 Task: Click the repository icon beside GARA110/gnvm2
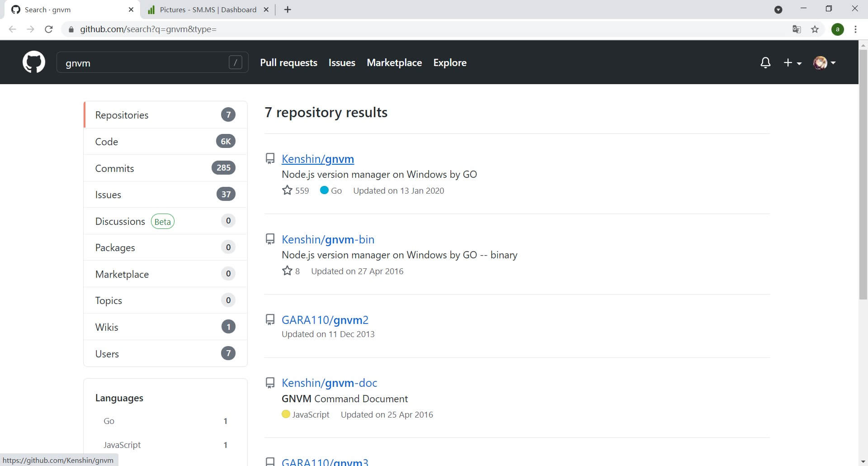270,319
